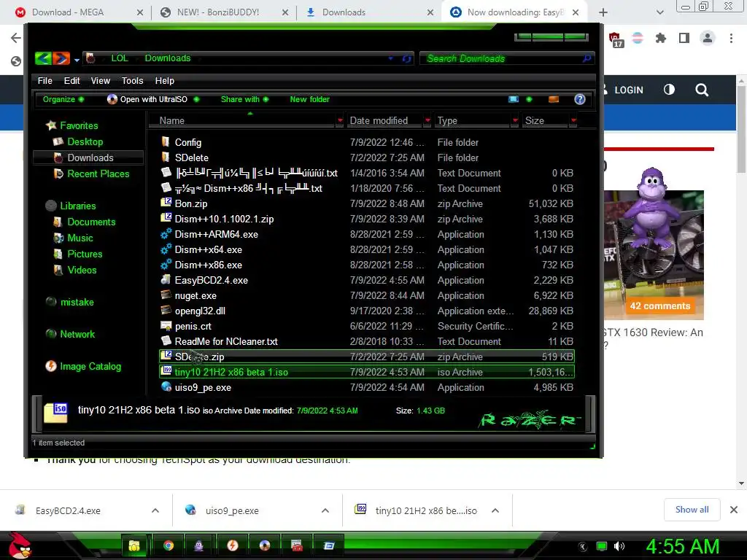Click the uBlock extension icon with badge 17

click(615, 39)
